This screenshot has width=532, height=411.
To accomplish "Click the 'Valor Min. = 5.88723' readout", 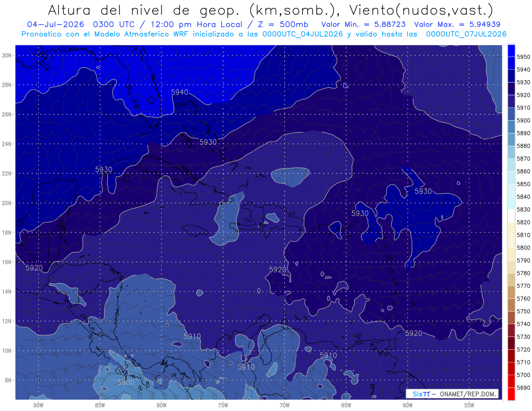I will pyautogui.click(x=364, y=24).
